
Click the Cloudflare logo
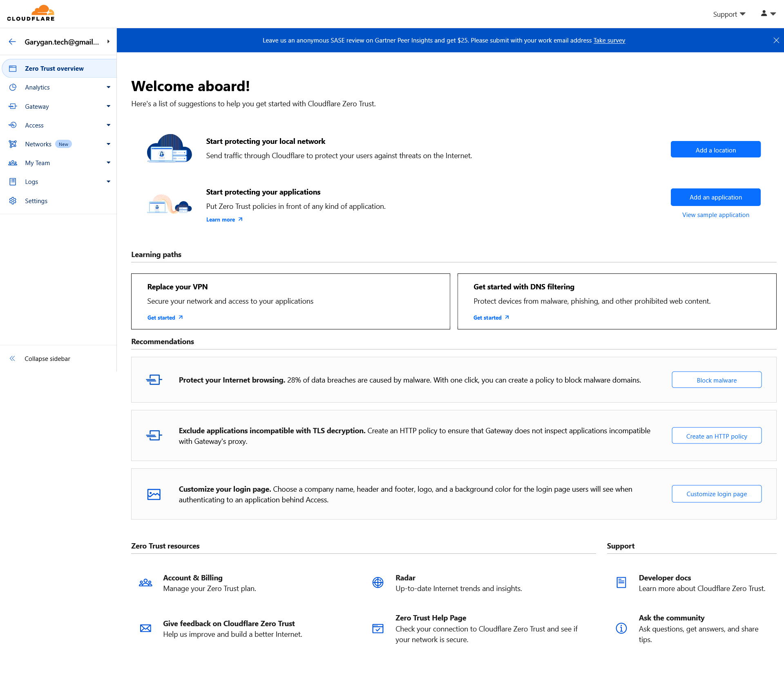pos(31,13)
